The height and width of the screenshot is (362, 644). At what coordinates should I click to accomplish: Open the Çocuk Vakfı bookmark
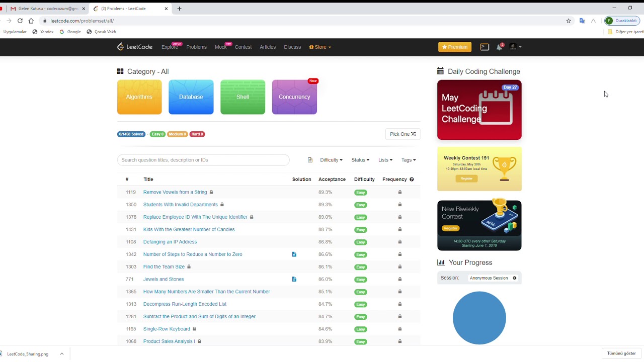coord(101,32)
